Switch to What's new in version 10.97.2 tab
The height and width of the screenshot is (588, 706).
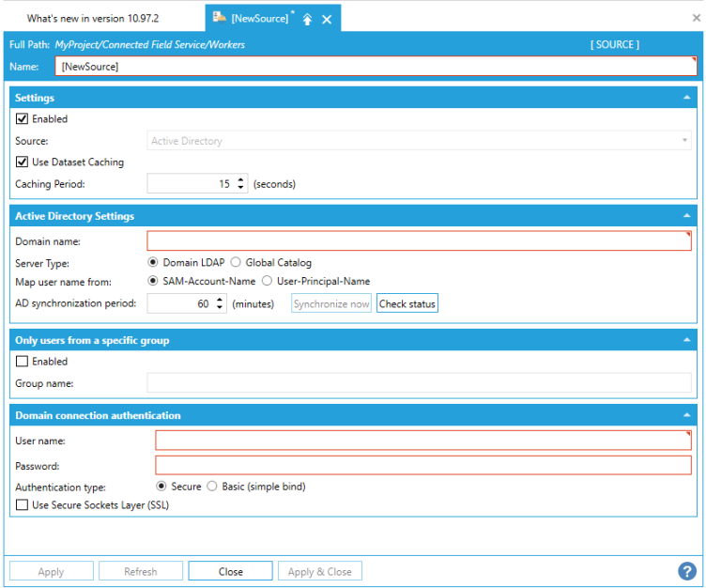pyautogui.click(x=93, y=19)
